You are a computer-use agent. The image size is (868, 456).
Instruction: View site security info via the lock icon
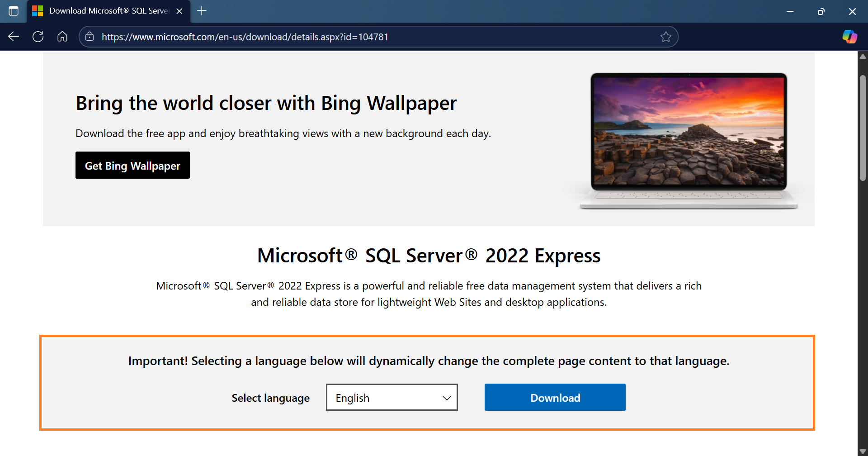click(x=89, y=37)
